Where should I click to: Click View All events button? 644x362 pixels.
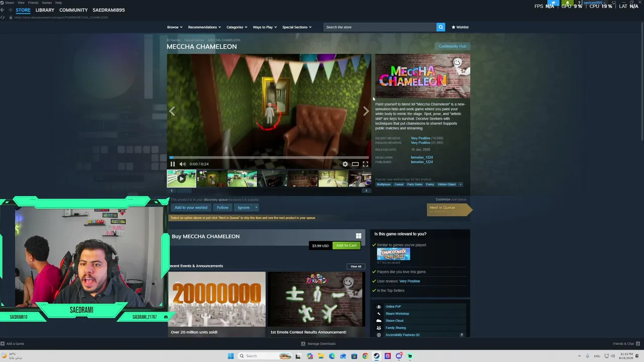coord(356,266)
